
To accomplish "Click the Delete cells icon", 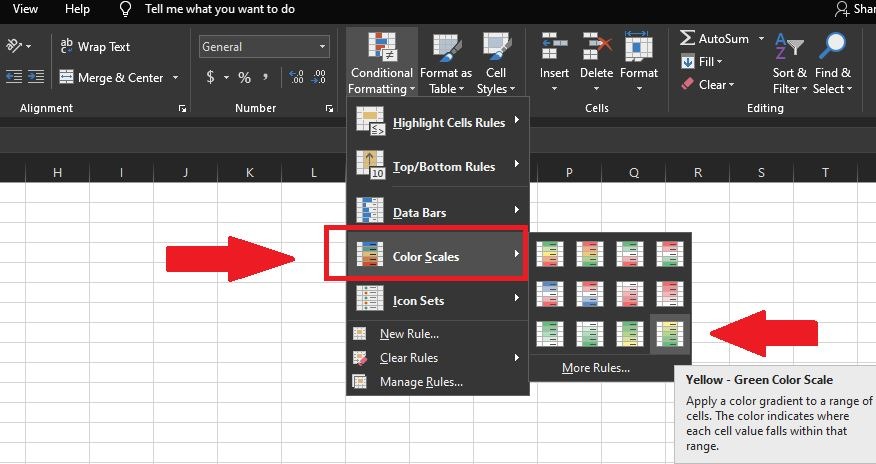I will (596, 47).
